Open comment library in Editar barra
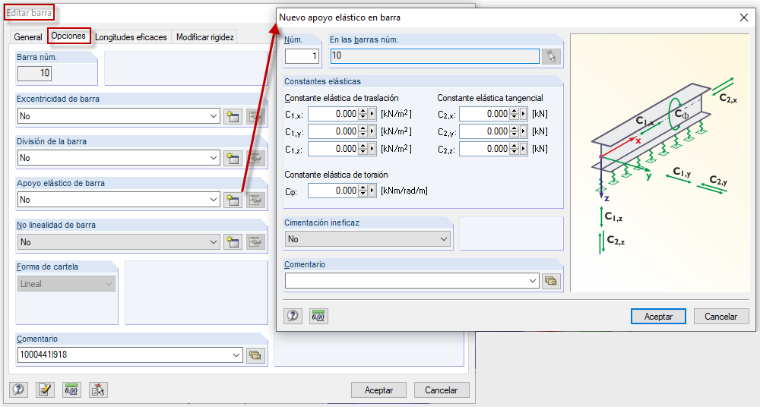 coord(255,355)
